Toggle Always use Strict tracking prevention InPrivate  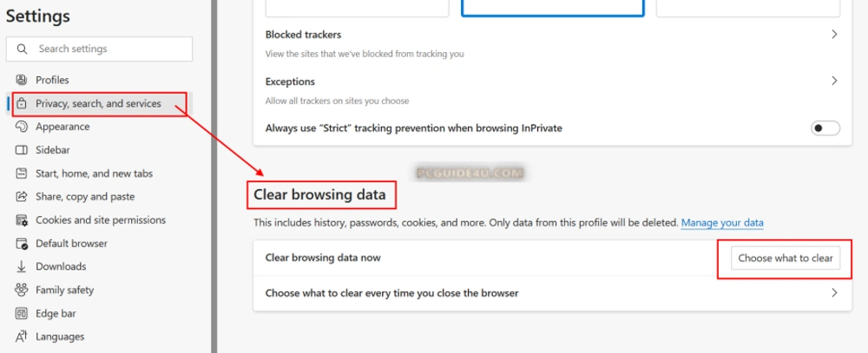point(825,128)
